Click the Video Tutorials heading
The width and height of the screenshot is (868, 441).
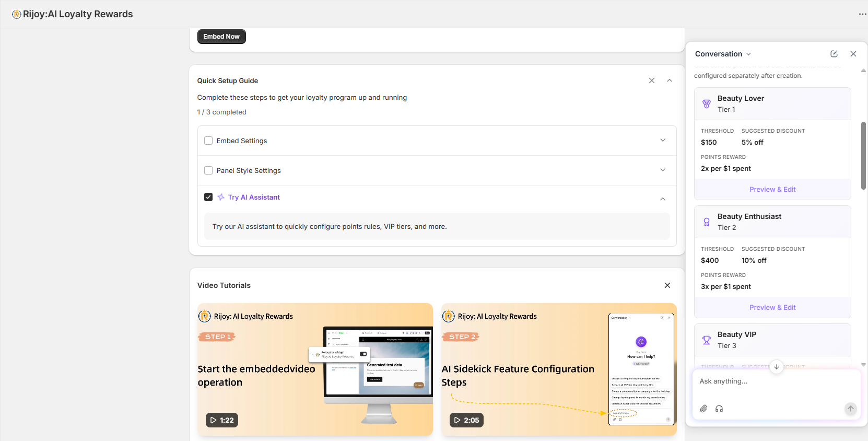click(224, 285)
